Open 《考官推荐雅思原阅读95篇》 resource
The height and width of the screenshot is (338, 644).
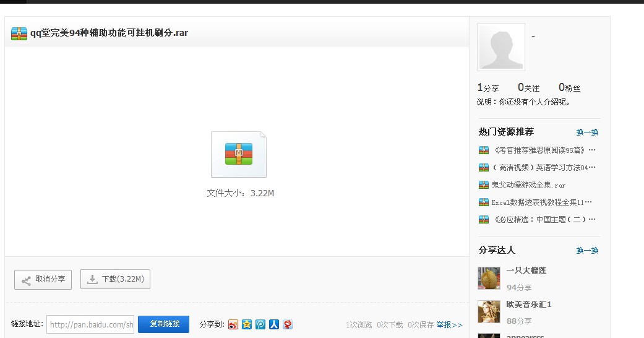tap(544, 150)
